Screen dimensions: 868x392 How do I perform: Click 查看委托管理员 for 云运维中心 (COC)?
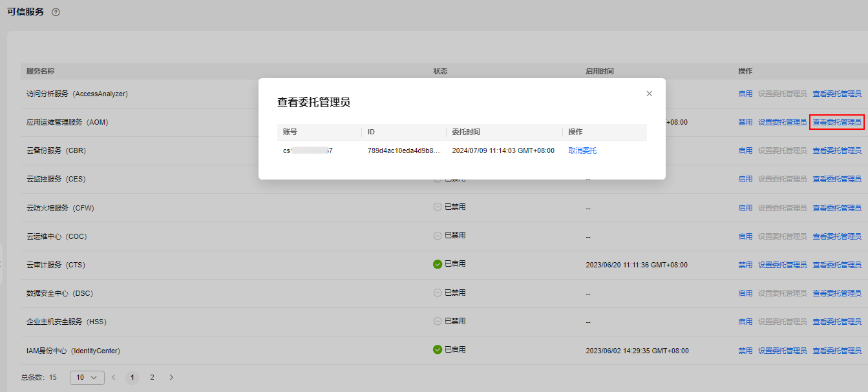point(836,236)
